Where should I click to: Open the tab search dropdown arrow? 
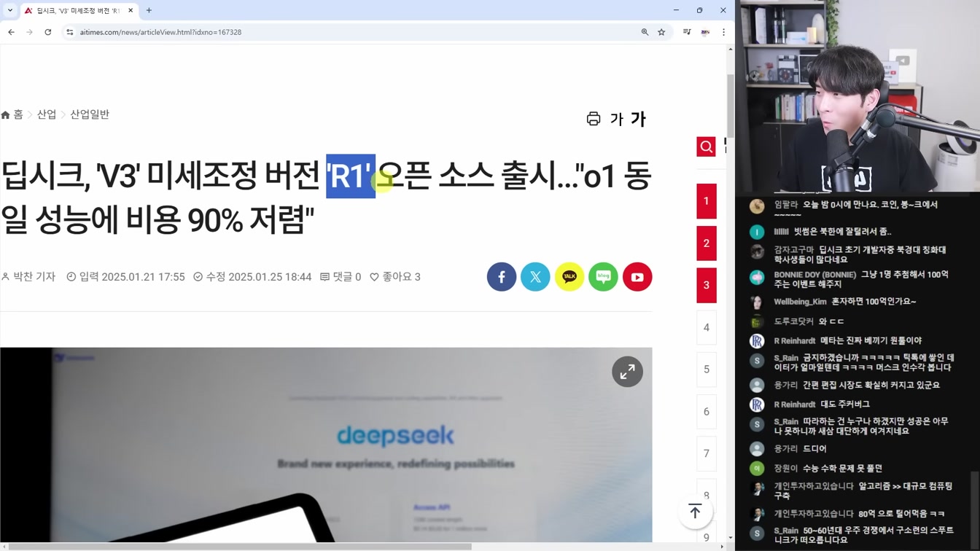[10, 10]
